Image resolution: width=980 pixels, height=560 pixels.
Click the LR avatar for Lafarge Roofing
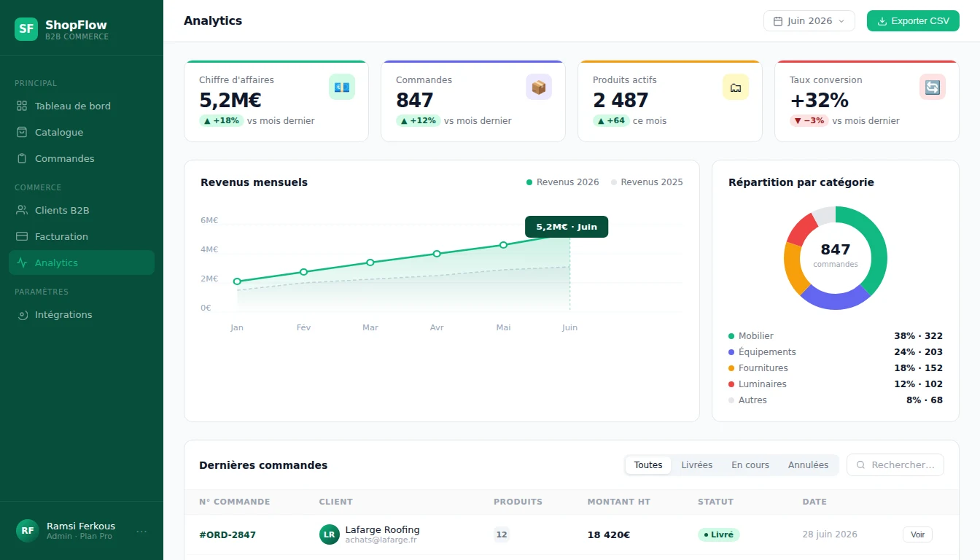click(x=330, y=534)
